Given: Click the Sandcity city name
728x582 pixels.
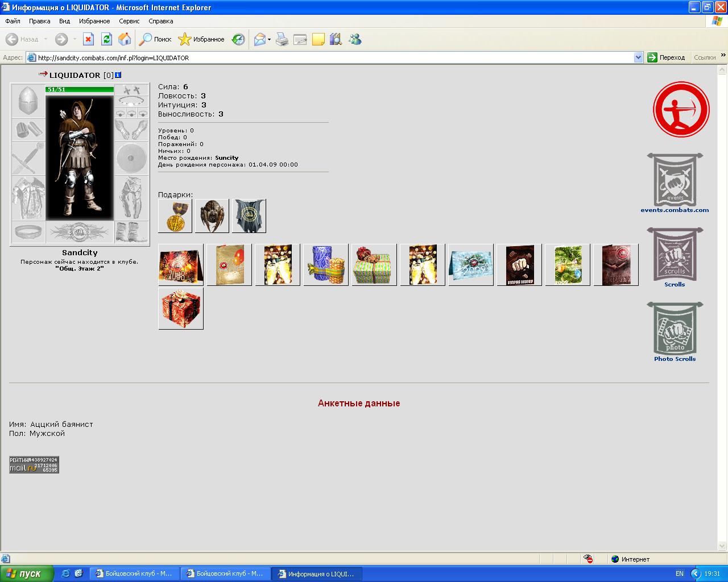Looking at the screenshot, I should pyautogui.click(x=80, y=252).
